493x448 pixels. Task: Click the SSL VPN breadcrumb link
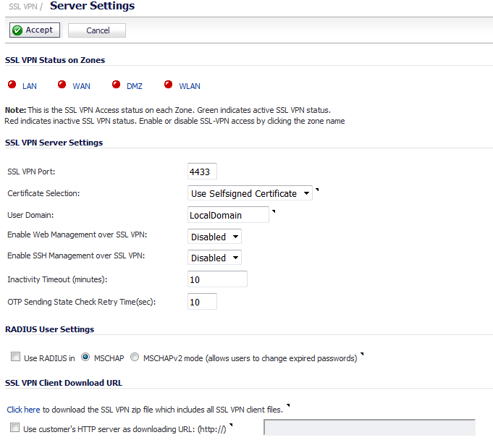coord(23,7)
